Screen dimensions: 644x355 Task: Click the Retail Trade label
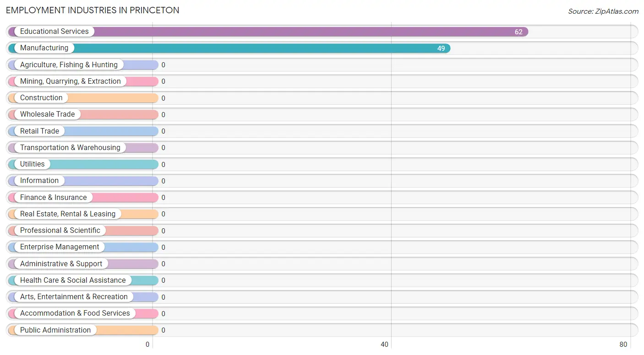pos(39,131)
